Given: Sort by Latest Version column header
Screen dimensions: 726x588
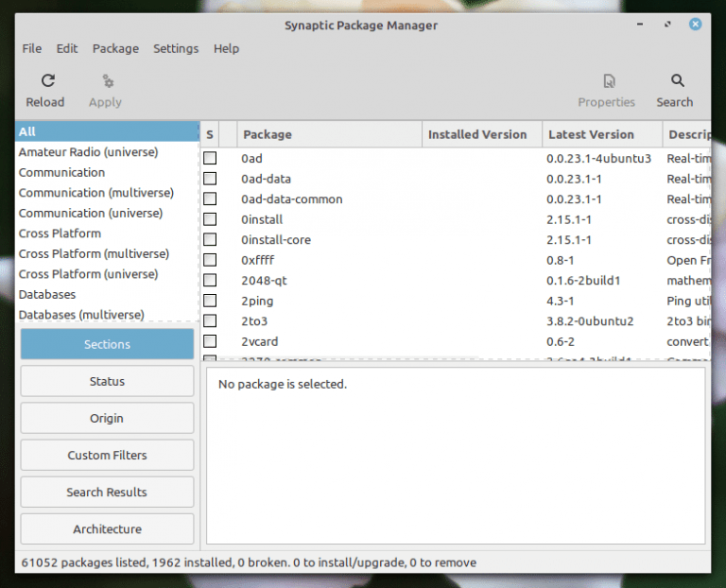Looking at the screenshot, I should point(602,135).
